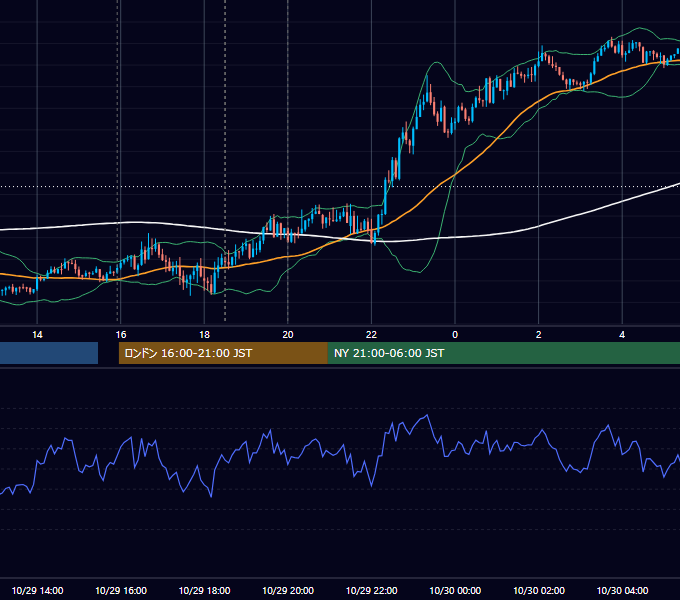Click the ロンドン 16:00-21:00 JST session bar
The width and height of the screenshot is (680, 600).
[223, 353]
